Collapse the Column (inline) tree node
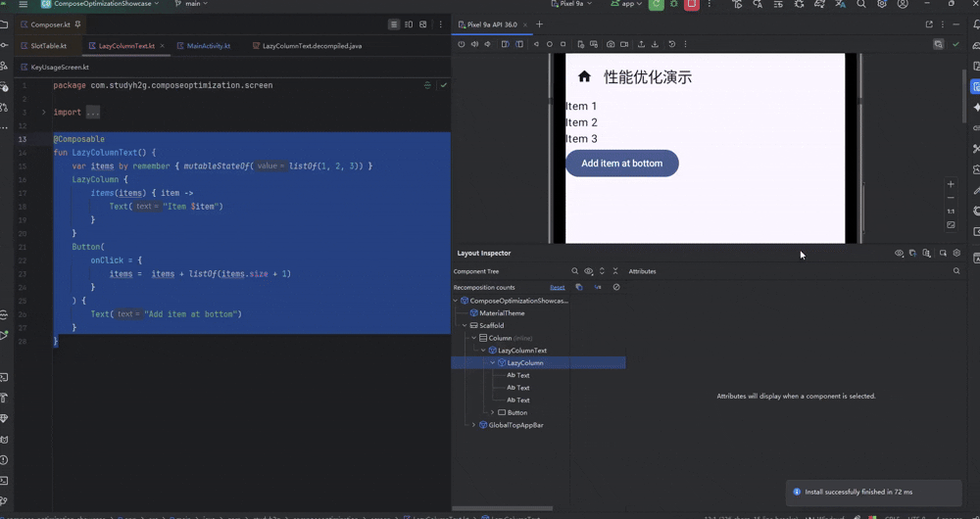The width and height of the screenshot is (980, 519). [473, 338]
